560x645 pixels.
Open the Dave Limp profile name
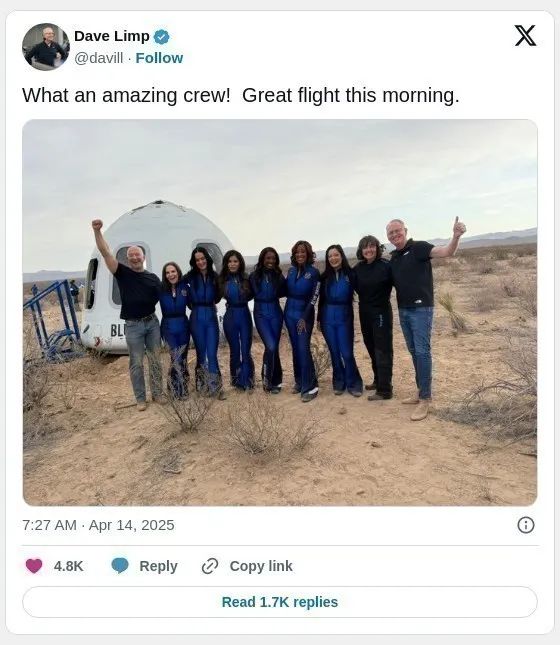pos(112,36)
